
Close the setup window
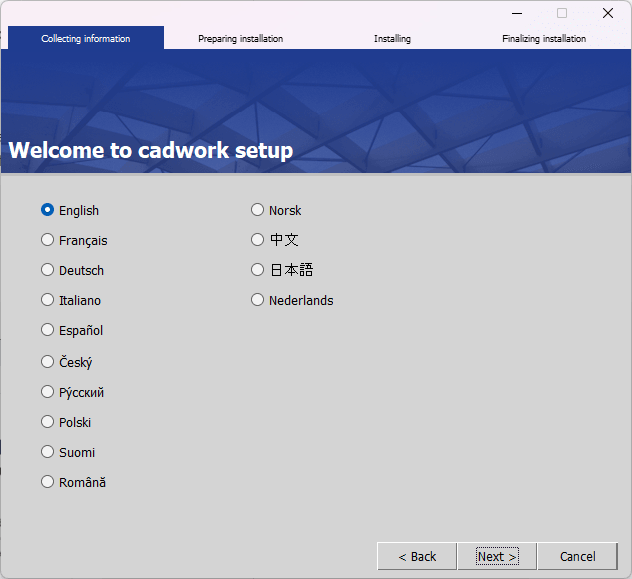coord(608,13)
